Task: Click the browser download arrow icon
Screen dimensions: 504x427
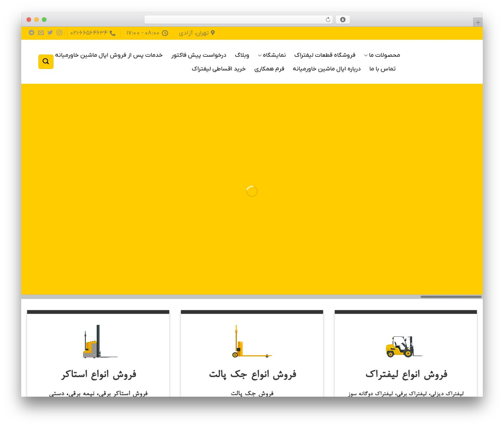Action: (x=343, y=20)
